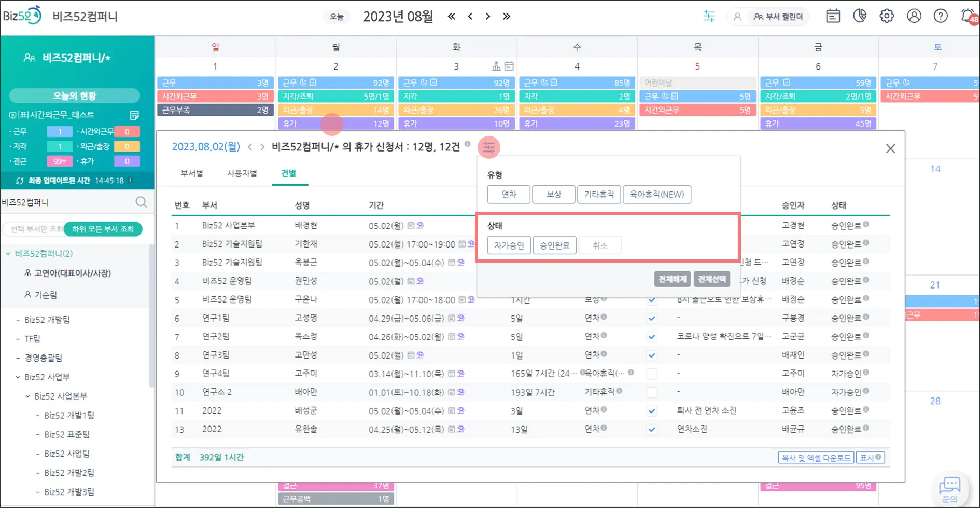Refresh the 최종 업데이트된 시간 status
This screenshot has width=980, height=508.
(20, 181)
